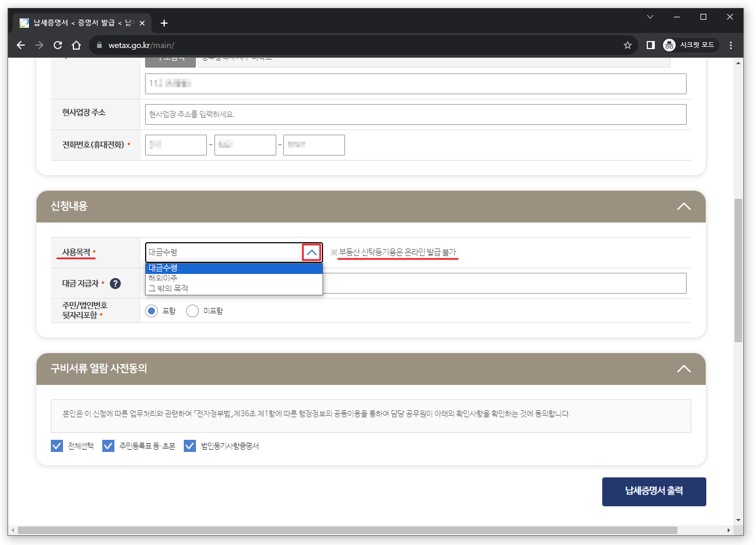Click the horizontal scroll right arrow

pos(729,530)
